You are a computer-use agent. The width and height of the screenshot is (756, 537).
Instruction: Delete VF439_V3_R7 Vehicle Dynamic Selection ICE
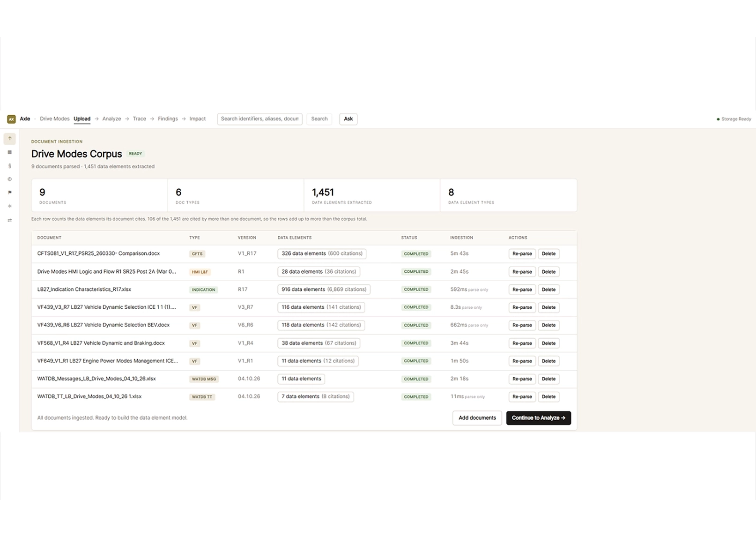[x=548, y=307]
